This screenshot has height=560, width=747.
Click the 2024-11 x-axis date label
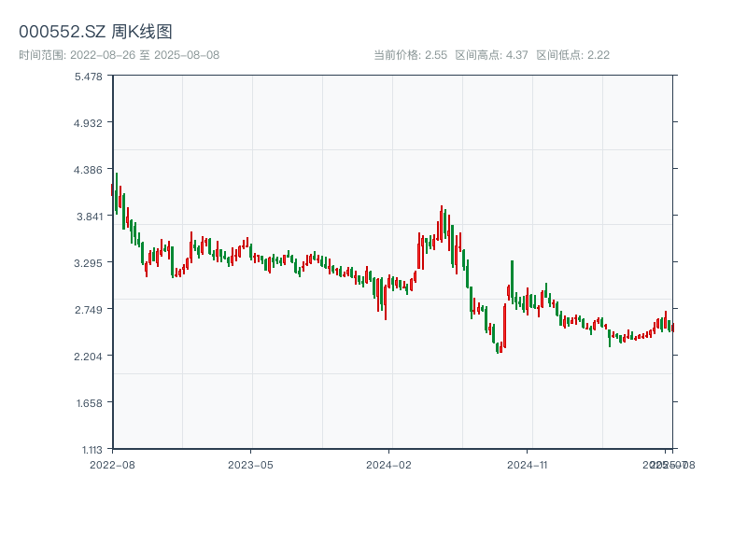(528, 464)
